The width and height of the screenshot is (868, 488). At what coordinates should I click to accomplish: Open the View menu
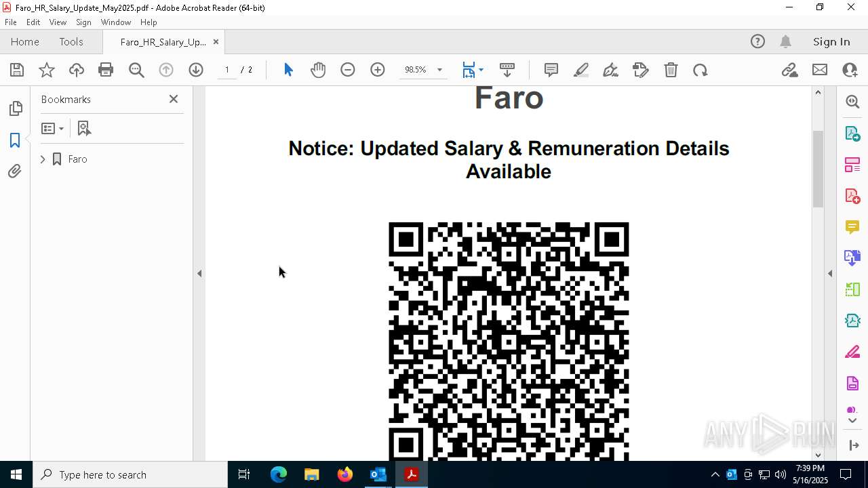click(58, 22)
